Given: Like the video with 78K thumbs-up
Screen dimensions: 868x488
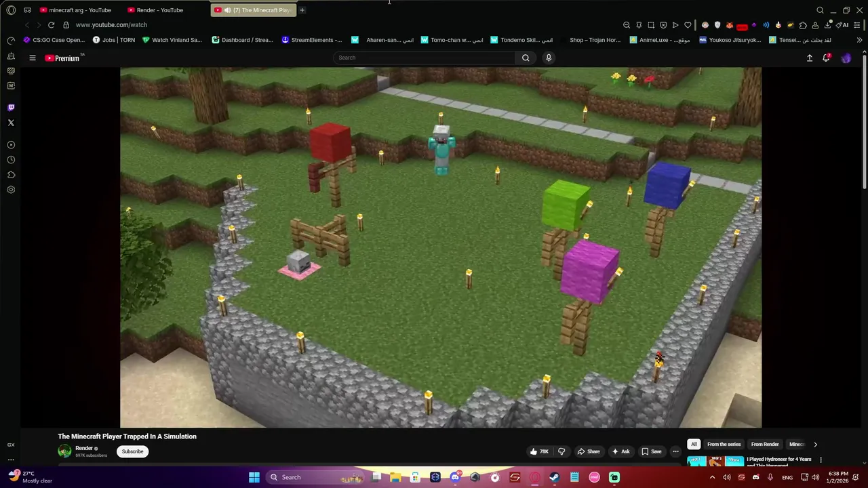Looking at the screenshot, I should pyautogui.click(x=539, y=451).
